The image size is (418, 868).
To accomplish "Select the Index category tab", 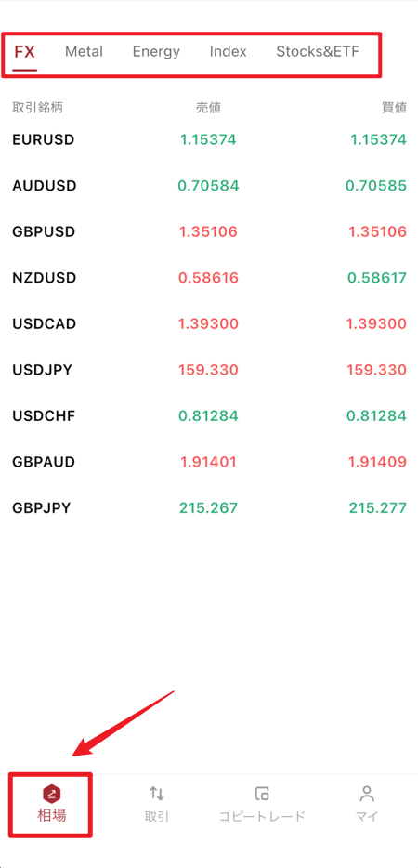I will tap(229, 51).
